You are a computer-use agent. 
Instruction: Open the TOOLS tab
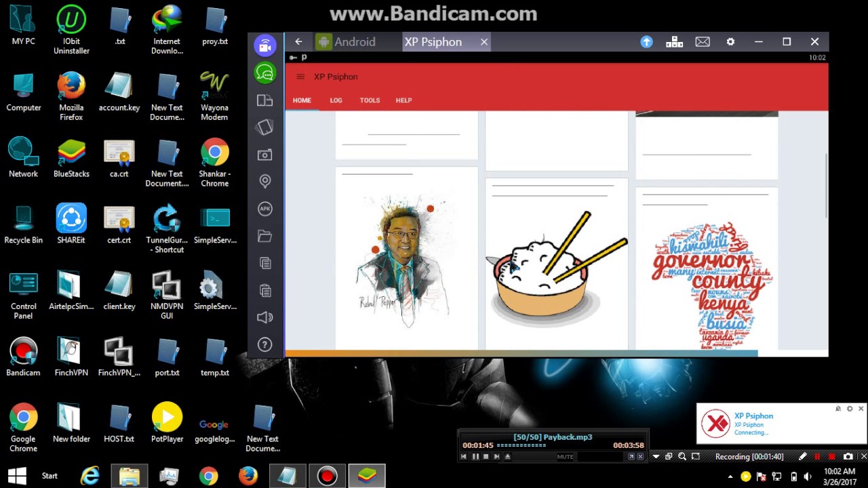click(x=370, y=100)
